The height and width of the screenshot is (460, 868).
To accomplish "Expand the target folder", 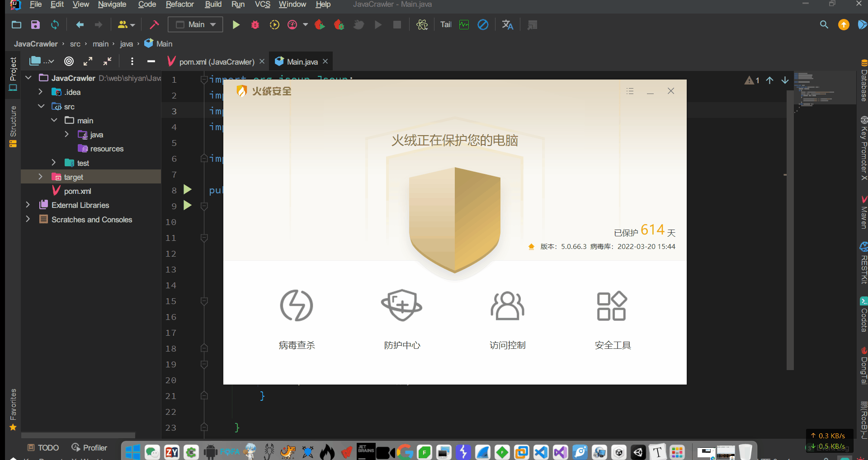I will click(x=41, y=177).
